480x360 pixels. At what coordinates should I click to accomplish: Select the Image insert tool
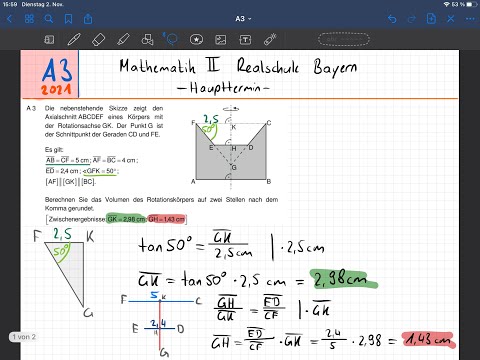pyautogui.click(x=221, y=40)
